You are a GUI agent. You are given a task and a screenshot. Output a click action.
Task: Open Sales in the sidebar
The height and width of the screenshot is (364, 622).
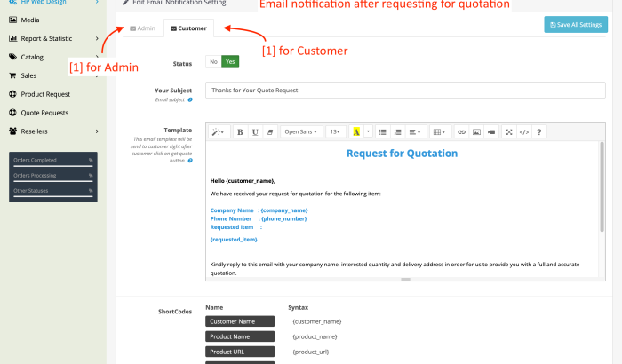28,75
